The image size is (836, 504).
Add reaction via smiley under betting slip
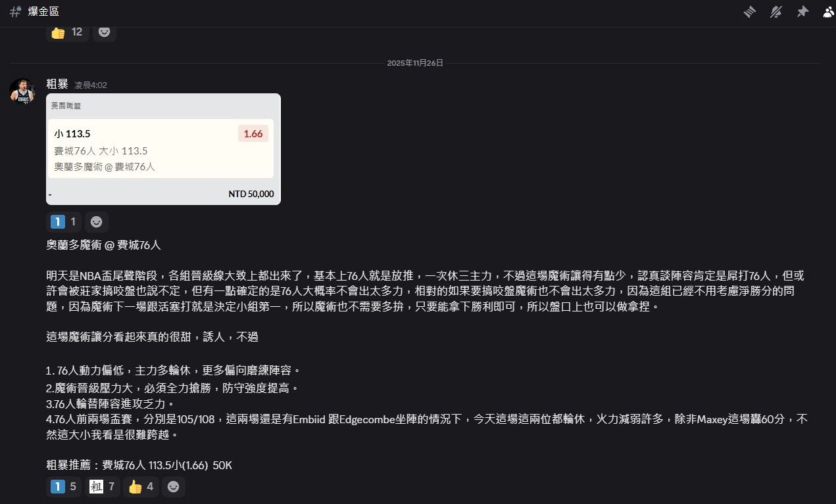(96, 222)
